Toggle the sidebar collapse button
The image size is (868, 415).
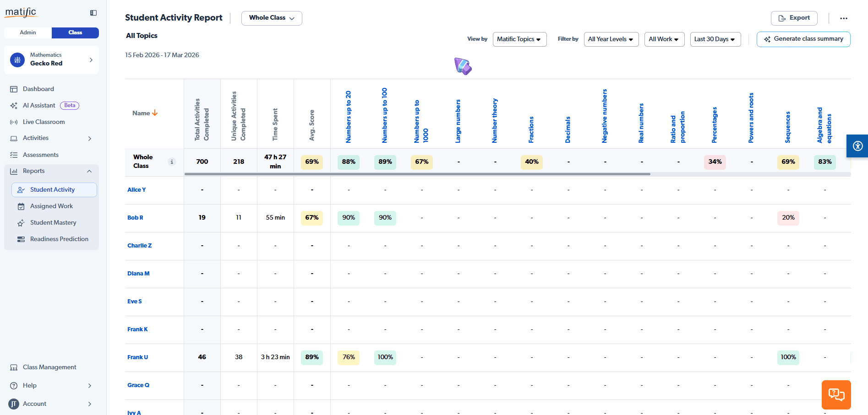[x=93, y=13]
